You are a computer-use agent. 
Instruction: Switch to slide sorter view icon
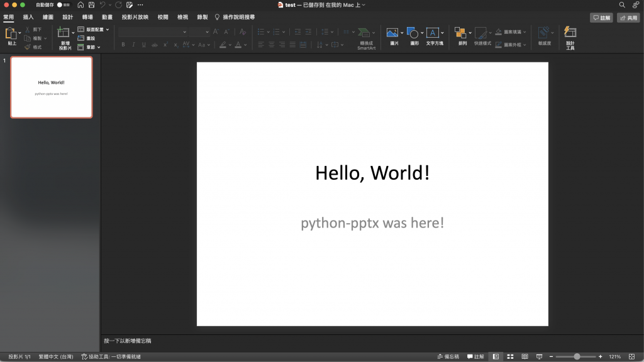[511, 356]
